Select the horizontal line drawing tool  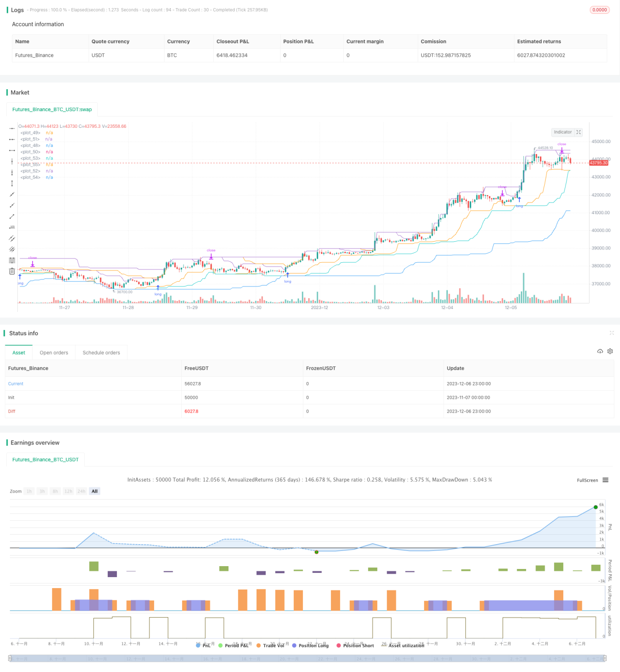[x=12, y=129]
